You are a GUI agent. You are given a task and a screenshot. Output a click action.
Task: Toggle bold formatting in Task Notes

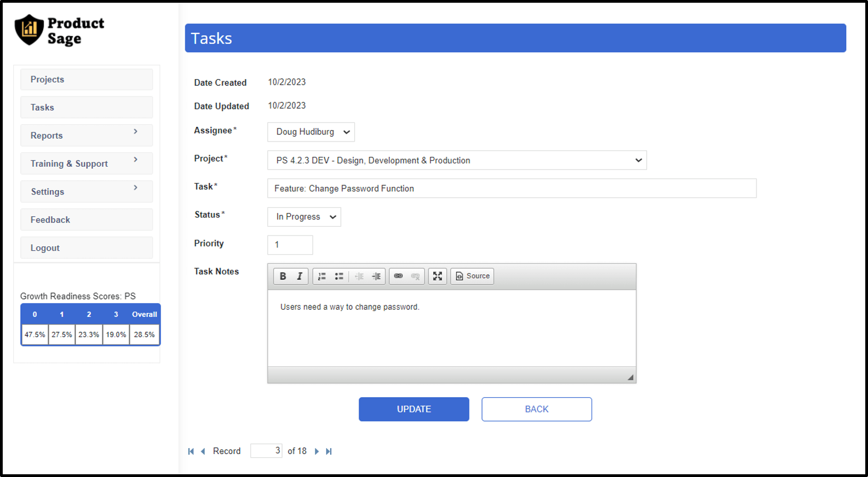coord(283,276)
